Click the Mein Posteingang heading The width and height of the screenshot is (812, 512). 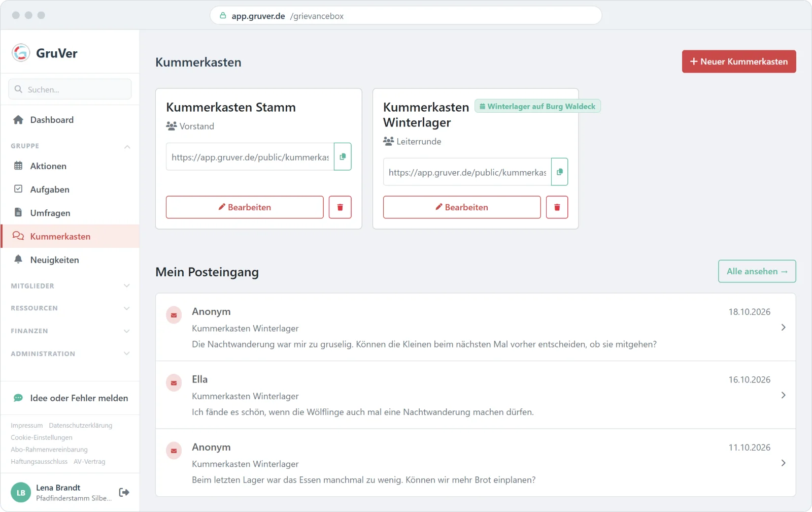point(207,272)
